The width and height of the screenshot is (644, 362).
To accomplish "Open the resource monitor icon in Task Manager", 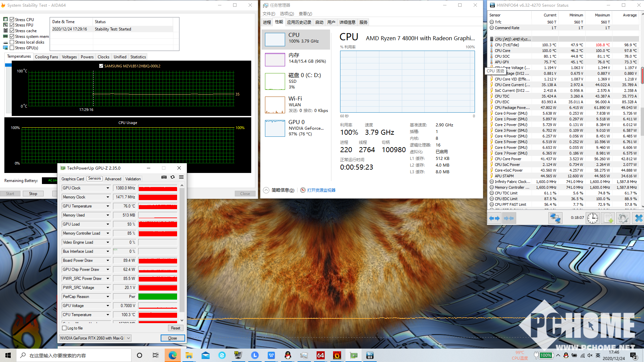I will [x=303, y=190].
